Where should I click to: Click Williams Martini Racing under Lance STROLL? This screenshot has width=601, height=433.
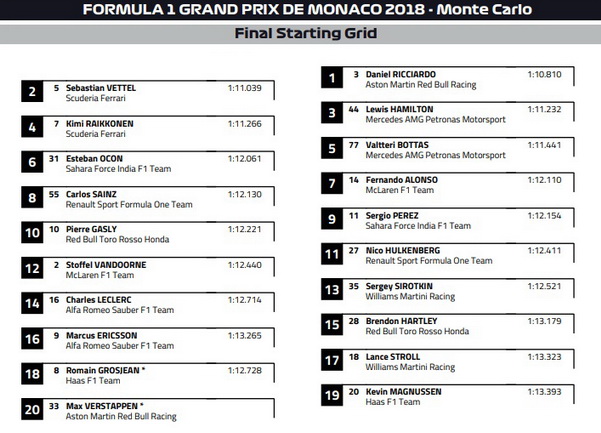410,367
